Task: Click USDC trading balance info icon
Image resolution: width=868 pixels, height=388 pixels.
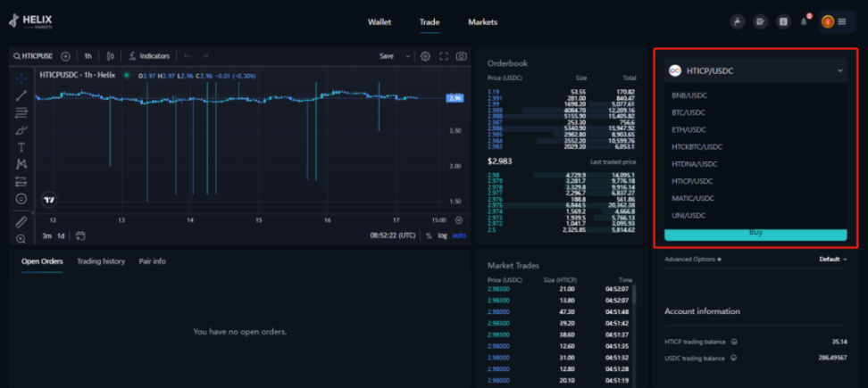Action: pyautogui.click(x=733, y=359)
